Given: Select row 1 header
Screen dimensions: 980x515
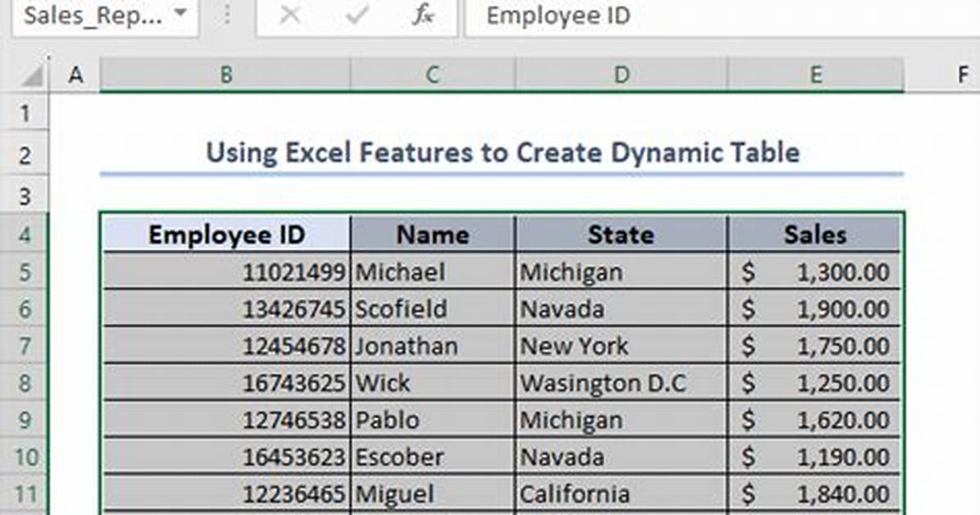Looking at the screenshot, I should tap(25, 113).
